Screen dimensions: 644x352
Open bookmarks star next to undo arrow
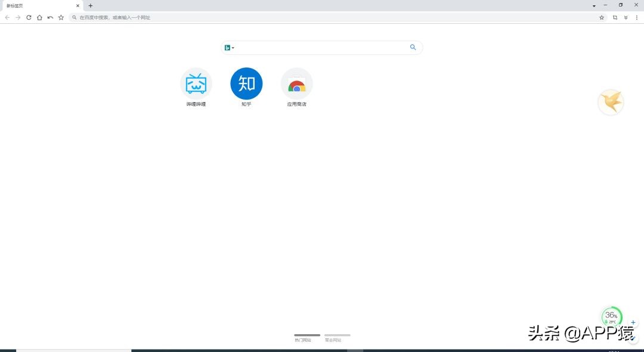click(61, 18)
